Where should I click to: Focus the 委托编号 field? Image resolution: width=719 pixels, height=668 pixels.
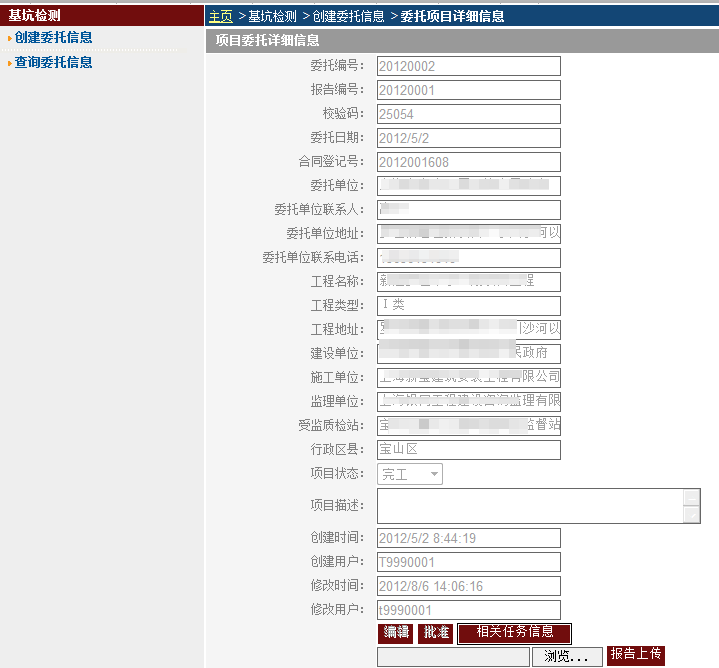pyautogui.click(x=468, y=66)
